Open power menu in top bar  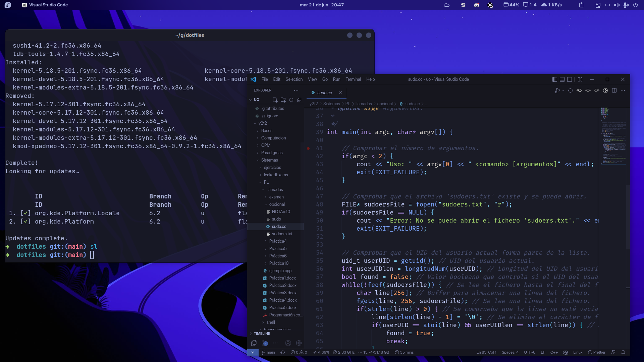click(x=635, y=5)
